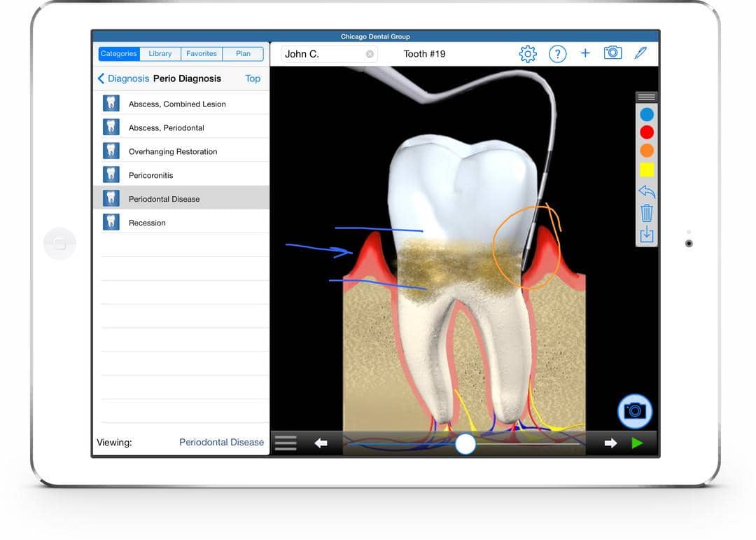This screenshot has width=756, height=540.
Task: Save drawing with download icon
Action: 647,235
